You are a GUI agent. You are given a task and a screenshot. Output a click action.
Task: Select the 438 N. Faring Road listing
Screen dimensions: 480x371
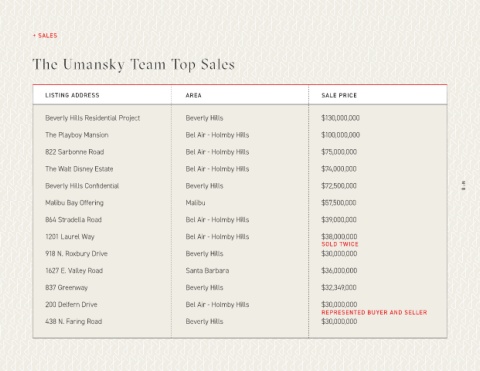click(74, 322)
